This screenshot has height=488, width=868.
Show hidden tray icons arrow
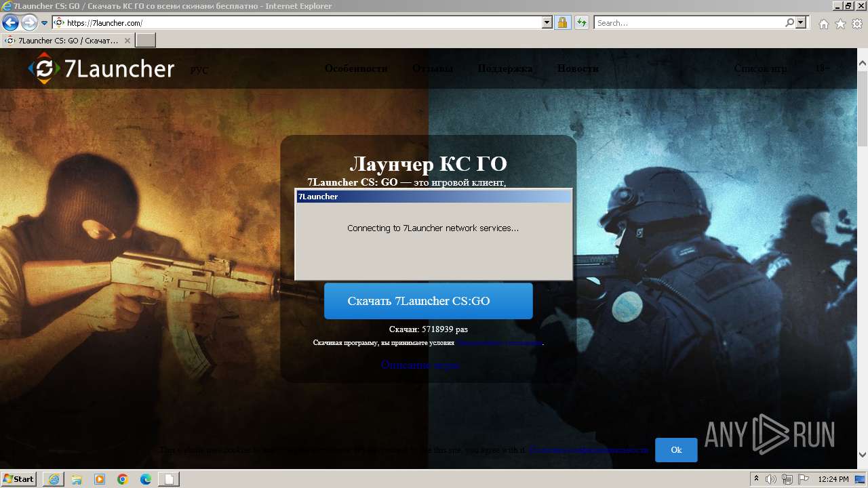(x=757, y=479)
